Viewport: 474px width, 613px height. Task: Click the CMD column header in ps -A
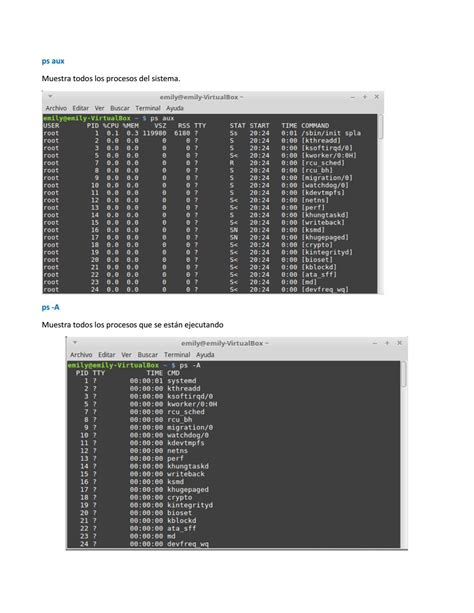point(174,373)
